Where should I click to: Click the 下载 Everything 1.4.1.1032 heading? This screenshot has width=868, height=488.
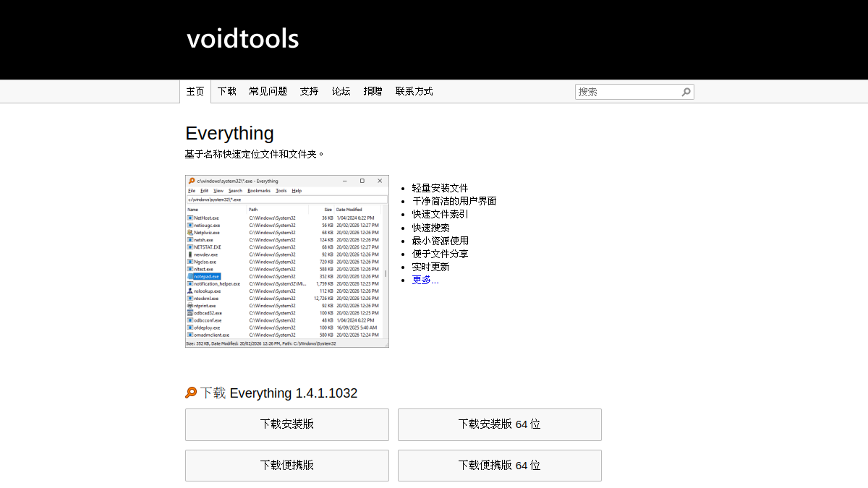pos(279,393)
